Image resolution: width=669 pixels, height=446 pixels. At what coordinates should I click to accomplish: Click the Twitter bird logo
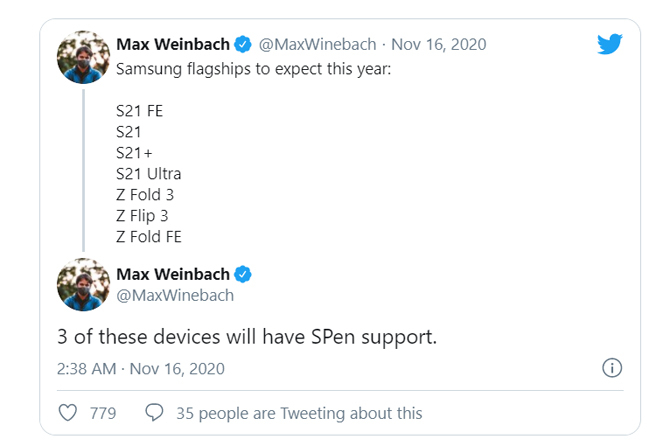pyautogui.click(x=609, y=44)
